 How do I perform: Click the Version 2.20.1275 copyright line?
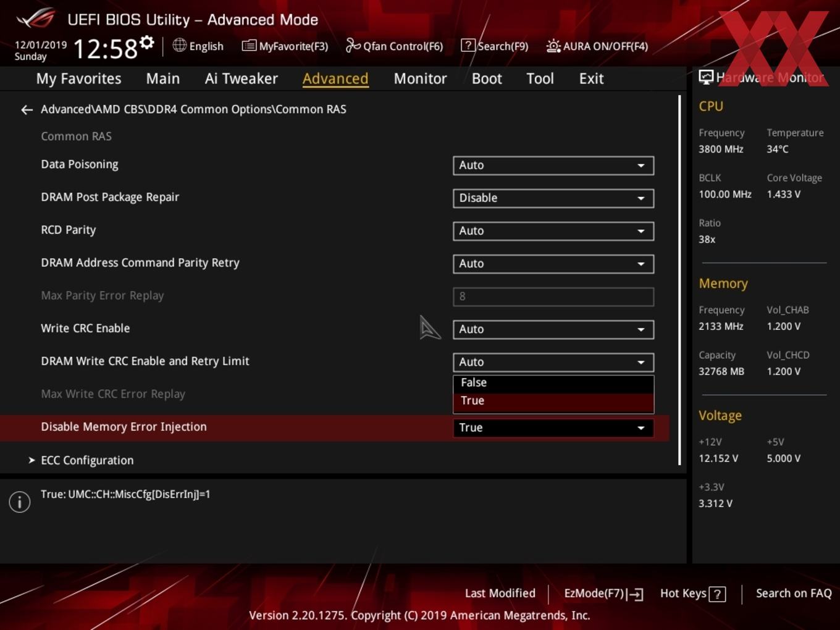click(x=419, y=615)
